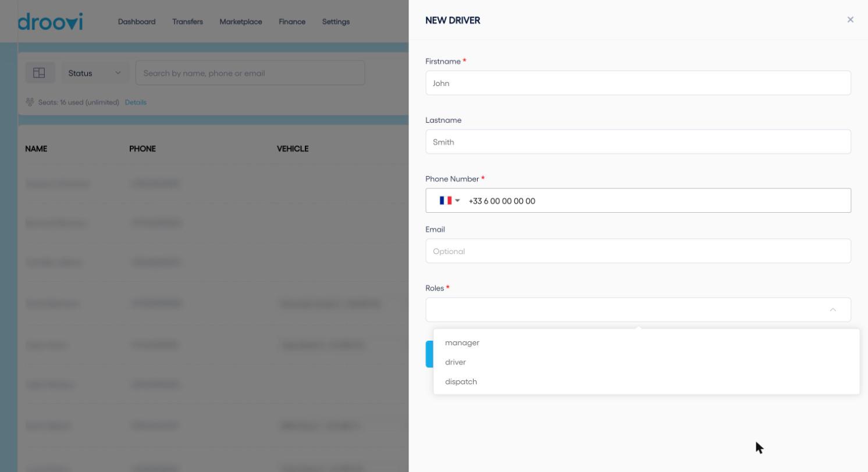868x472 pixels.
Task: Click the droovi logo
Action: coord(50,22)
